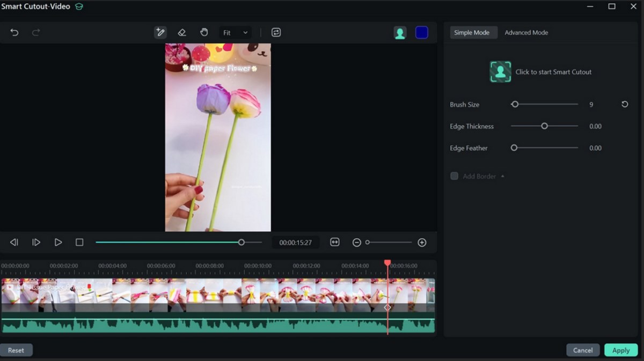Expand the Add Border options arrow
The width and height of the screenshot is (644, 361).
(503, 176)
